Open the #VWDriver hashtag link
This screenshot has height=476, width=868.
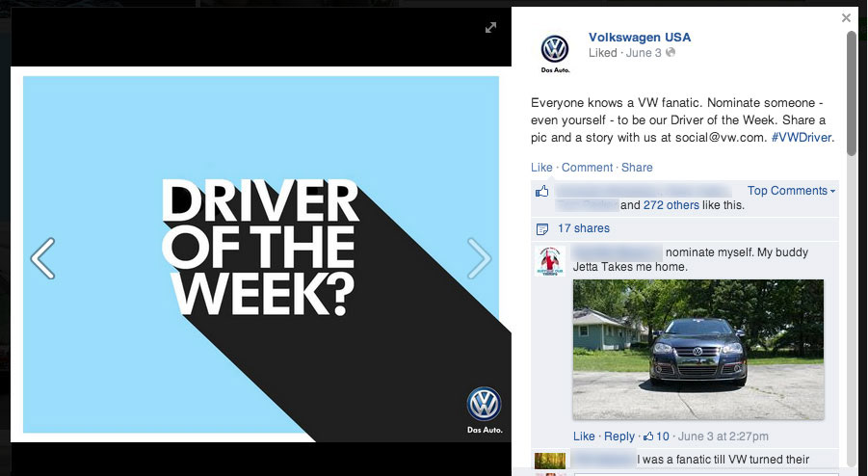point(801,137)
